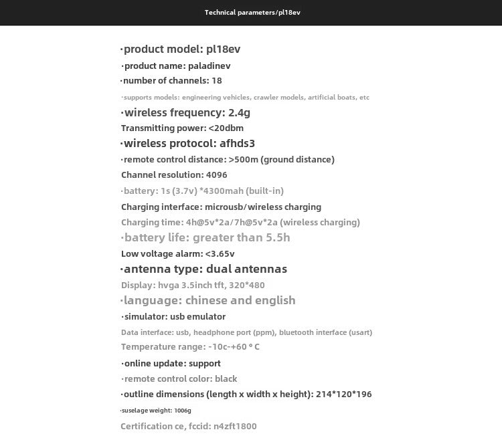Click the outline dimensions 214*120*196 line
502x448 pixels.
tap(246, 394)
